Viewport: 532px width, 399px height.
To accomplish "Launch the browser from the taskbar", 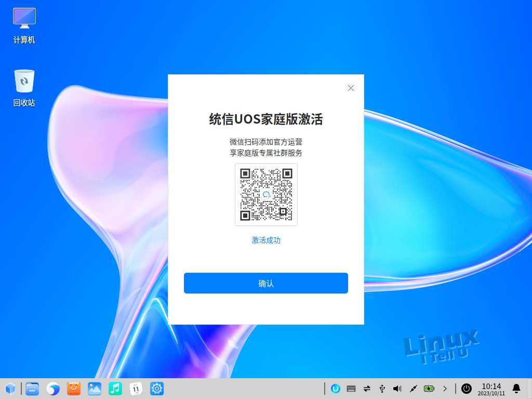I will pos(53,389).
